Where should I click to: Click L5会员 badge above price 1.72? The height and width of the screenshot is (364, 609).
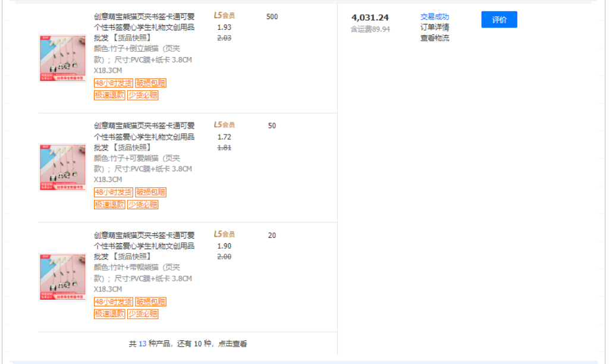click(224, 125)
